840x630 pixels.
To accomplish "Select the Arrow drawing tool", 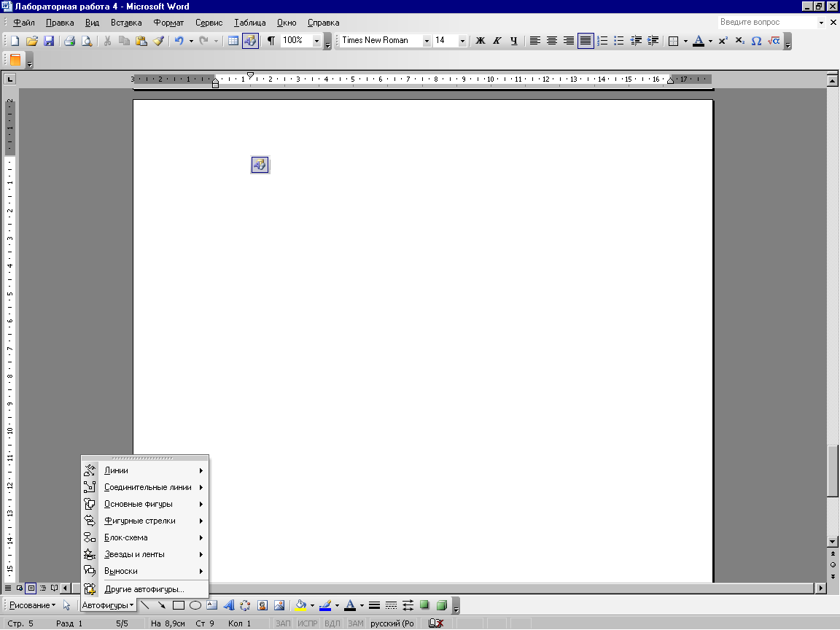I will (x=162, y=605).
